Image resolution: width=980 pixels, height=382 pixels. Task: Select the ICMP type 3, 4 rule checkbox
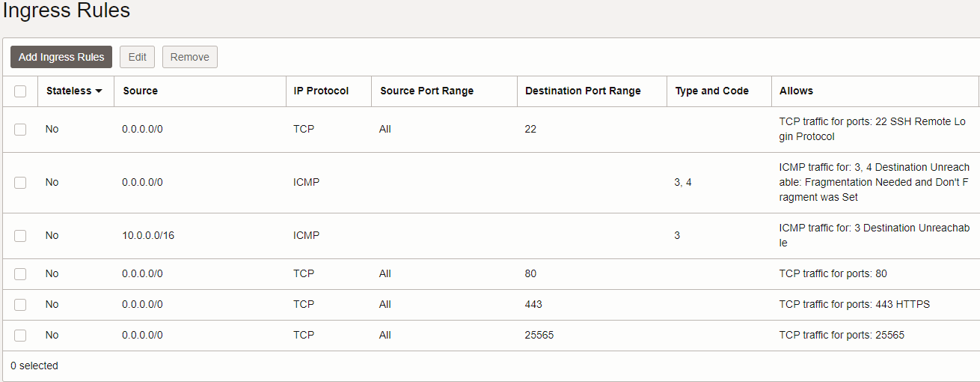tap(20, 183)
